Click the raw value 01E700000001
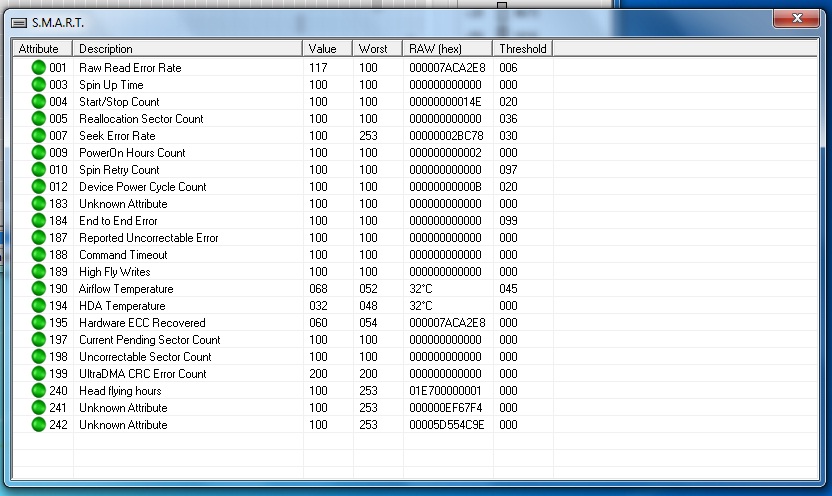Viewport: 832px width, 496px height. (x=445, y=391)
